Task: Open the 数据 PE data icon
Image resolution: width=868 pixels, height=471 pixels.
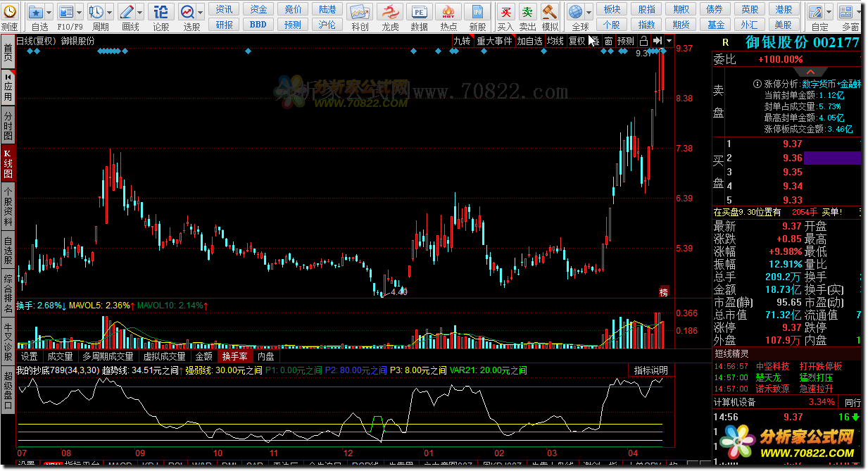Action: (x=419, y=12)
